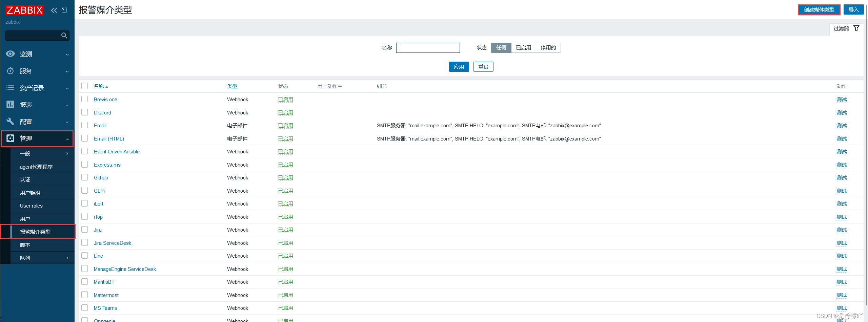Screen dimensions: 868x322
Task: Click the list icon for 资产记录
Action: [x=11, y=88]
